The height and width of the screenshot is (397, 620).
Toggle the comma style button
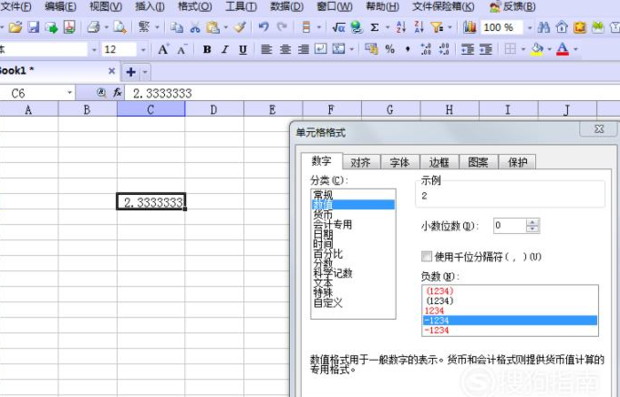click(408, 49)
